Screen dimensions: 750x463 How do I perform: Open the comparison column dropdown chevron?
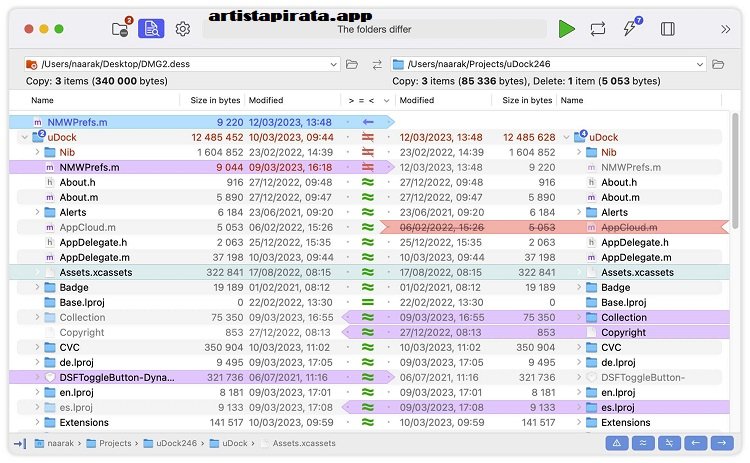tap(386, 100)
